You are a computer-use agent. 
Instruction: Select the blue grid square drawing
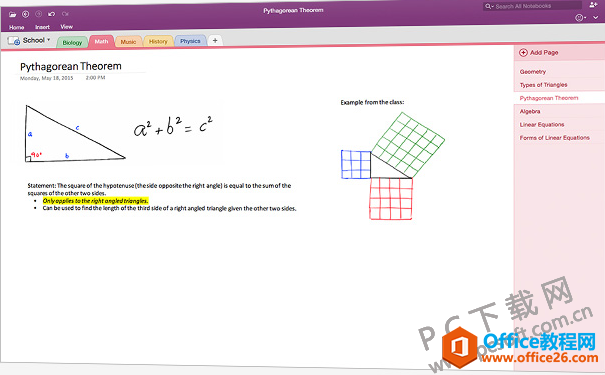(356, 165)
